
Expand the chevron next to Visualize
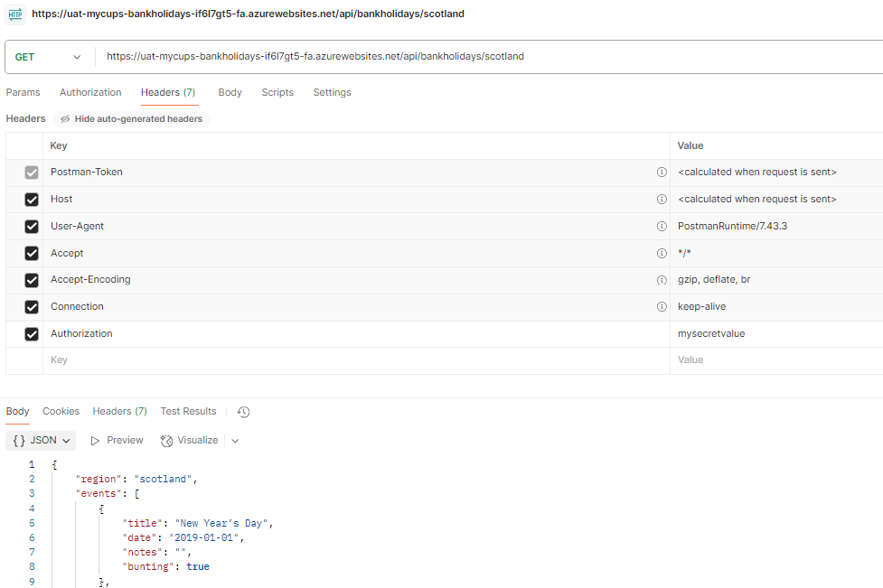pos(235,441)
